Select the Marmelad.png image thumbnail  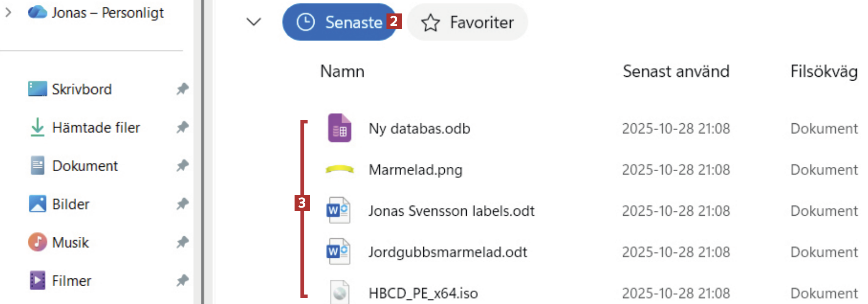[339, 169]
